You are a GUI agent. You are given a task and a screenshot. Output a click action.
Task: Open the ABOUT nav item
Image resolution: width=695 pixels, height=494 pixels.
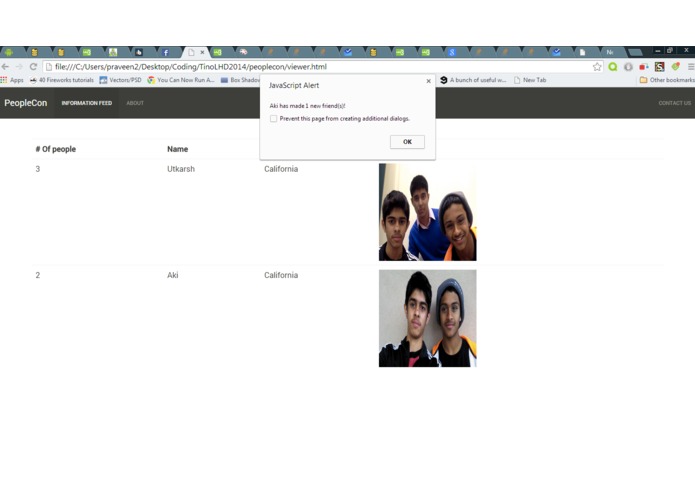click(135, 103)
